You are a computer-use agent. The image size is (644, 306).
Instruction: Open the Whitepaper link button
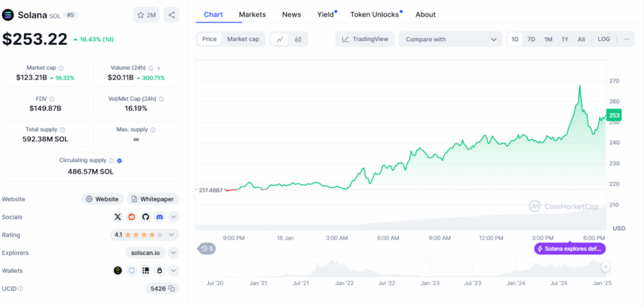coord(153,199)
